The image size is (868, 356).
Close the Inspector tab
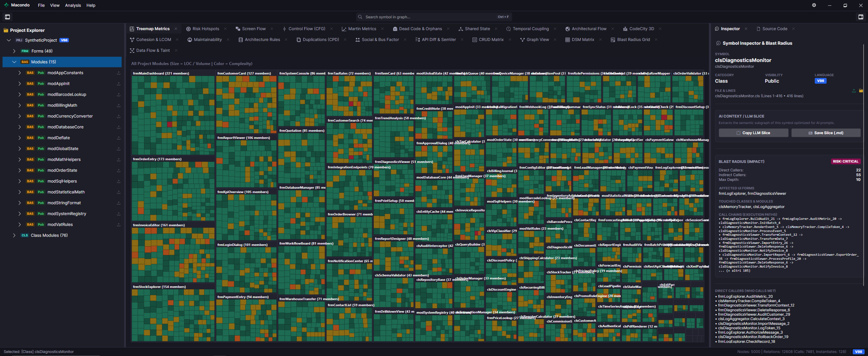(x=746, y=29)
